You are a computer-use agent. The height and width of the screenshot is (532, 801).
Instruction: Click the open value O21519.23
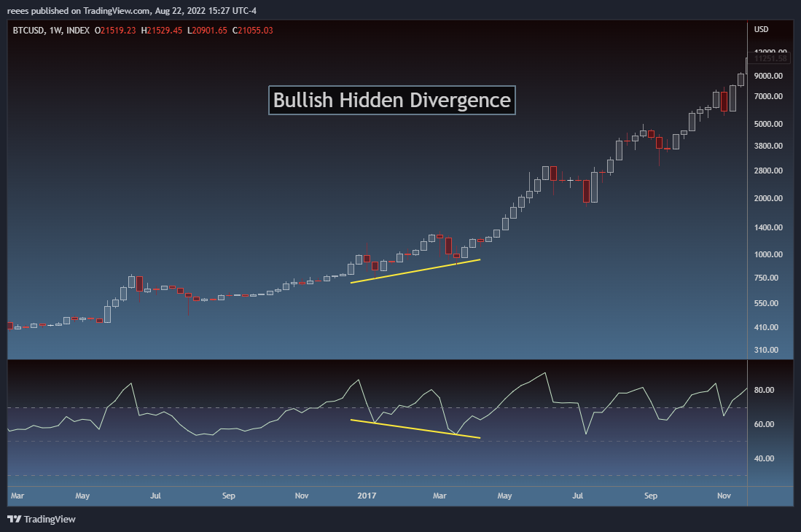click(115, 31)
